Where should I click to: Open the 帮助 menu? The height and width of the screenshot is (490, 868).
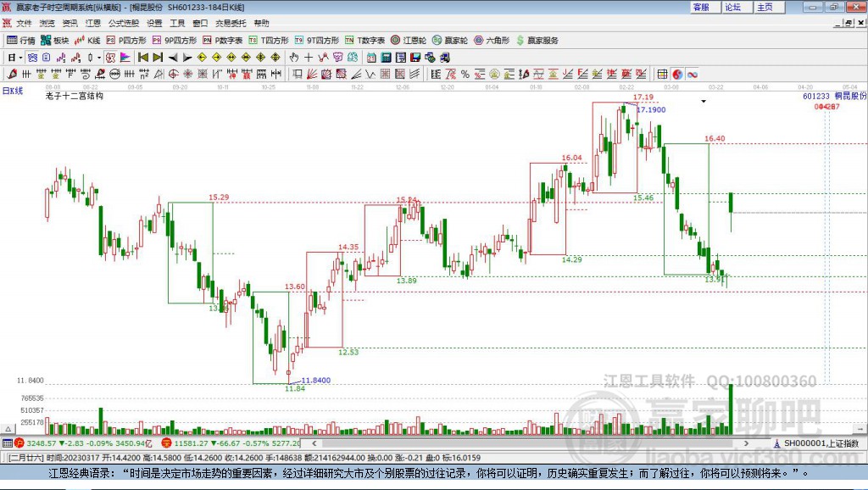(x=261, y=23)
